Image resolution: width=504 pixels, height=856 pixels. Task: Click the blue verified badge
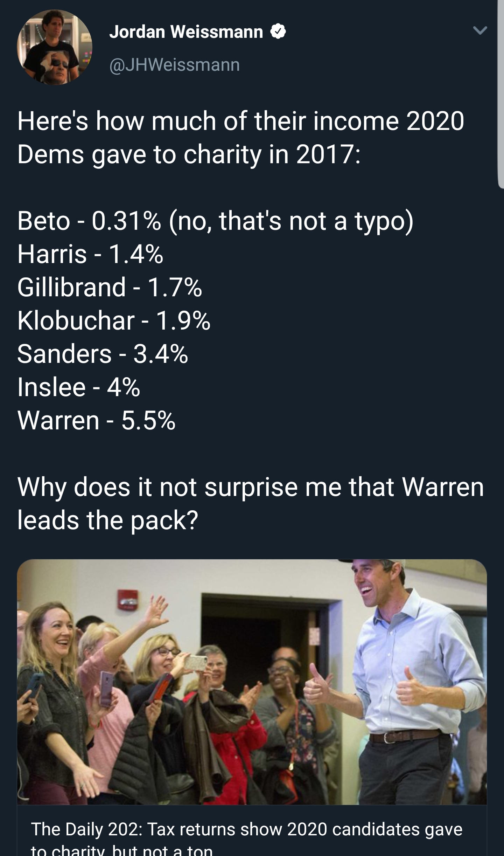[278, 32]
